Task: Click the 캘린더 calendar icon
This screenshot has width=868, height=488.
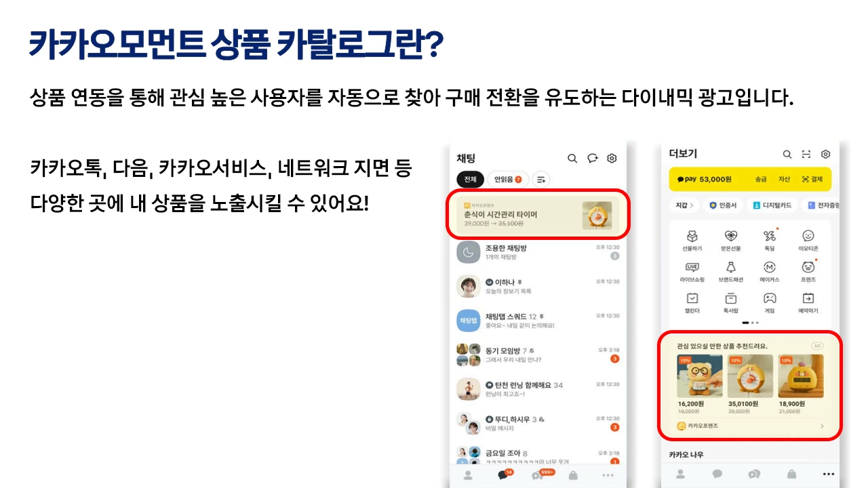Action: (692, 298)
